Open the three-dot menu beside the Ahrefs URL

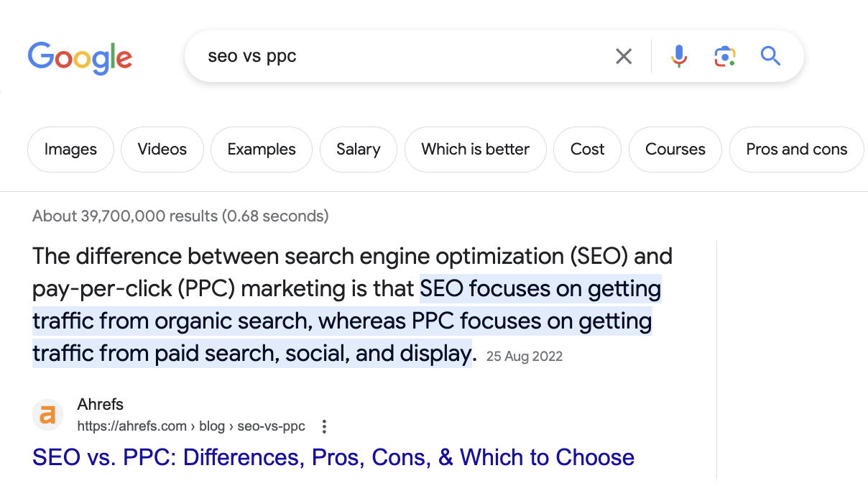(x=324, y=426)
